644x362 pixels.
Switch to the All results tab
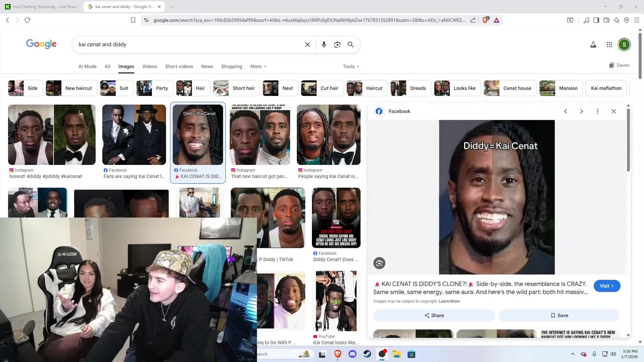[x=107, y=66]
